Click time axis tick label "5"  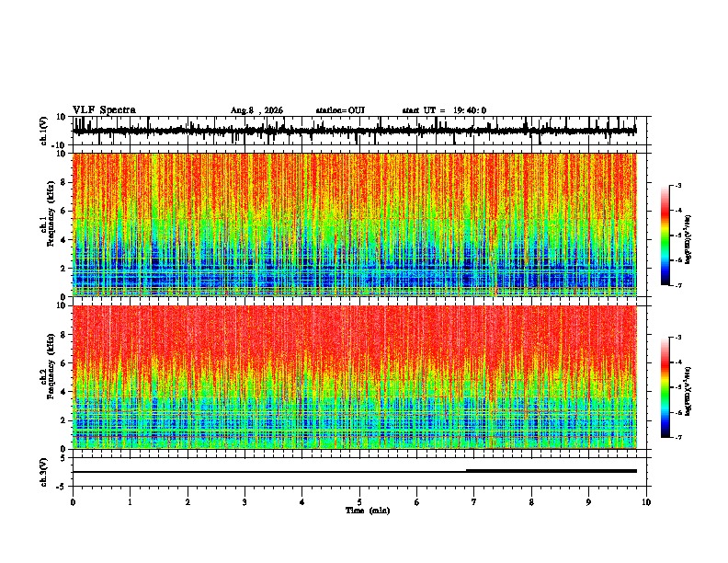359,502
